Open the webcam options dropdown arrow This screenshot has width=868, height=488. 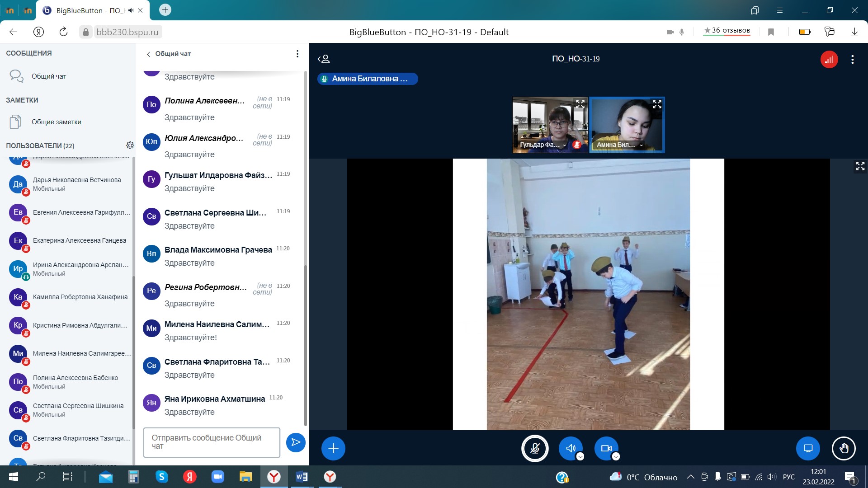616,457
